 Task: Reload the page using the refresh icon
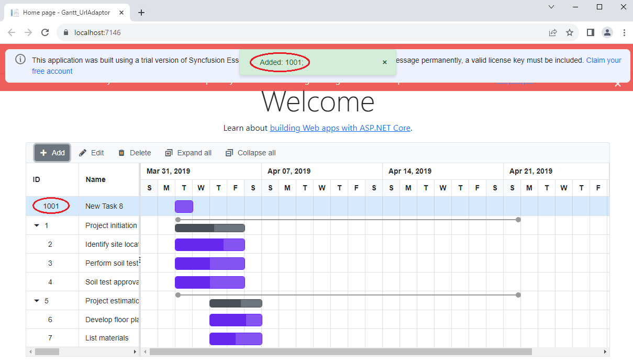point(45,32)
